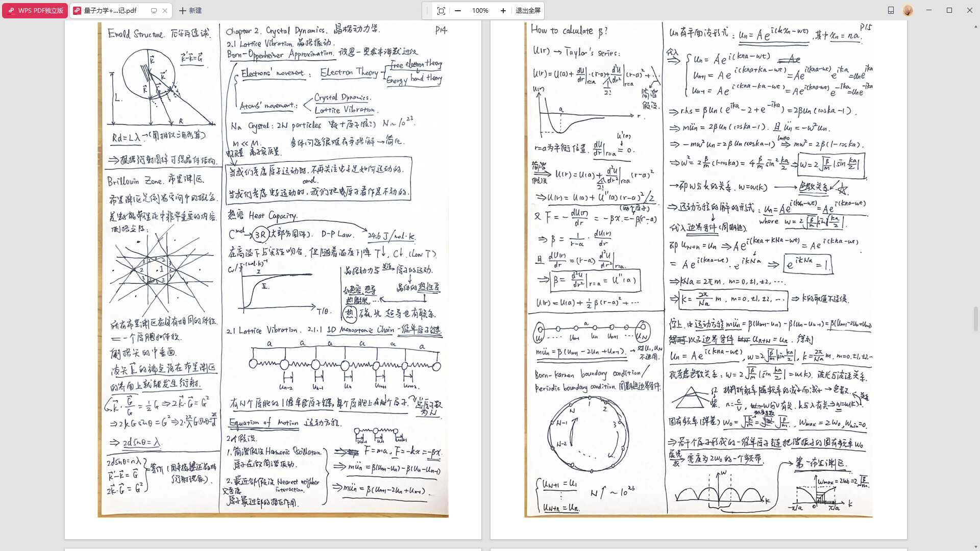Viewport: 980px width, 551px height.
Task: Click the scrollbar up arrow
Action: [976, 26]
